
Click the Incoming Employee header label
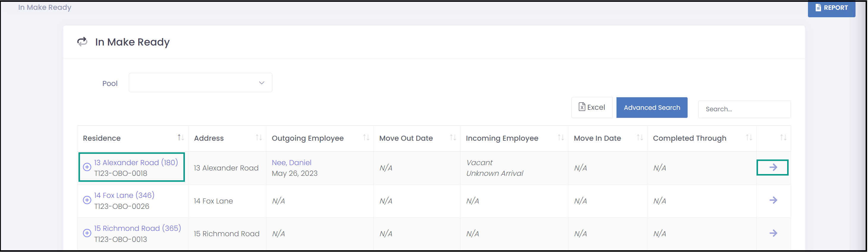point(502,138)
